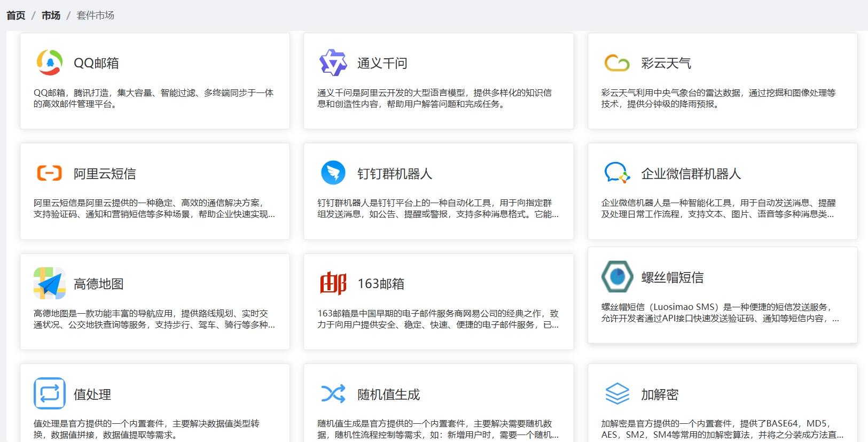Click 阿里云短信 description about 通信解决方案

pyautogui.click(x=154, y=208)
